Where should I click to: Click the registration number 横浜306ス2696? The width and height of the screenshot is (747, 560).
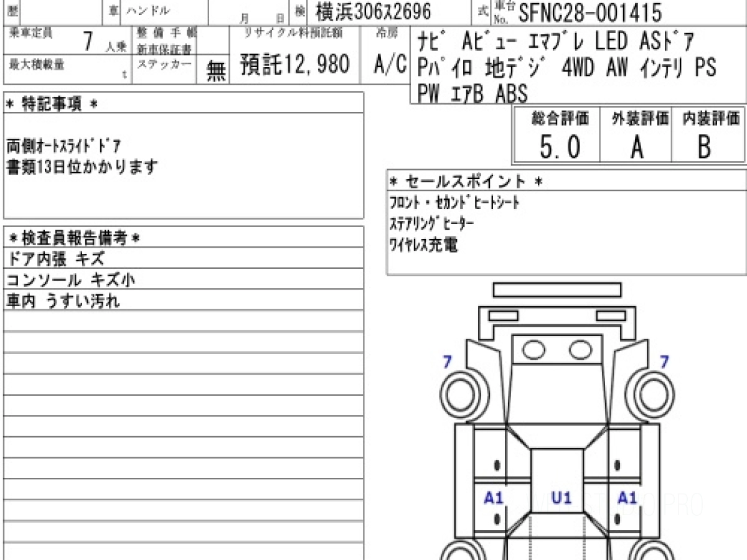point(373,12)
